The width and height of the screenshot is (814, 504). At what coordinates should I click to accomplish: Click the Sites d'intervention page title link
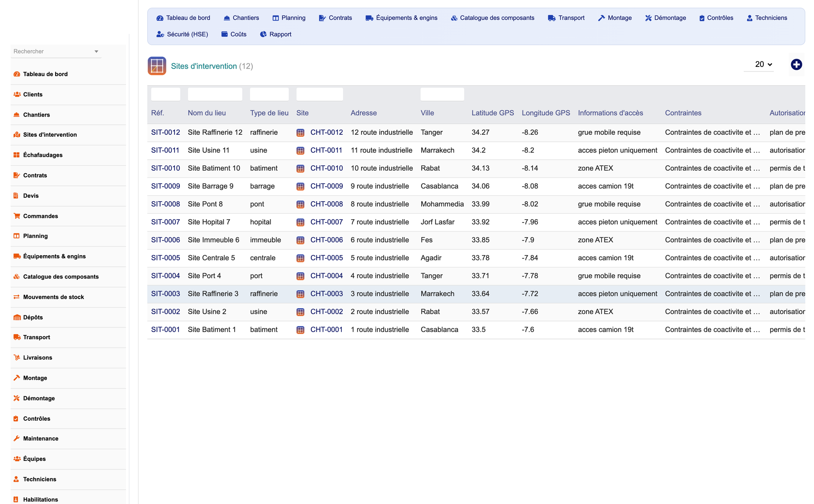click(204, 66)
